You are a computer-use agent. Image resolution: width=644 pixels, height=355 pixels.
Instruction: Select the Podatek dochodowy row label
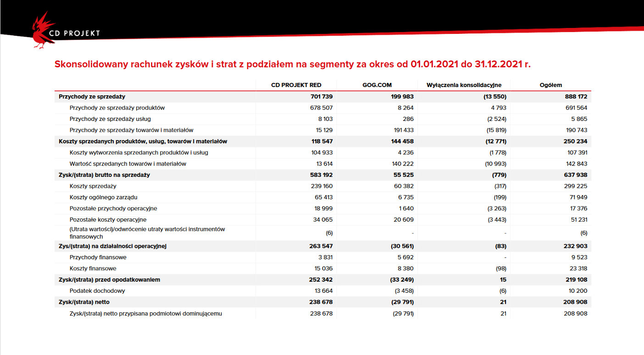(97, 290)
